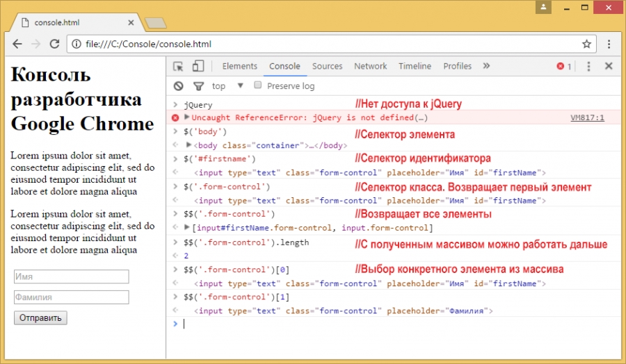Click the $$('.form-control')[1] command
Screen dimensions: 626x364
(236, 297)
